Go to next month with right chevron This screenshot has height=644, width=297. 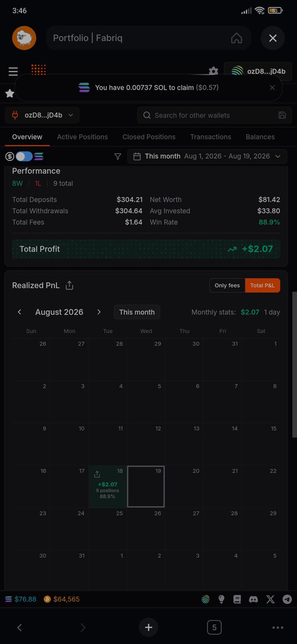(99, 312)
